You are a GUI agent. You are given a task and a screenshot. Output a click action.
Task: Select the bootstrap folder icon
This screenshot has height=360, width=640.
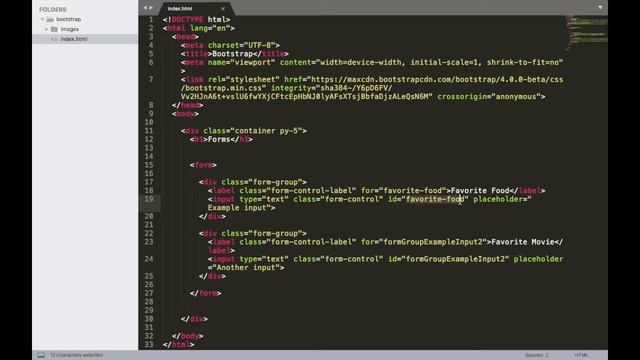tap(50, 19)
